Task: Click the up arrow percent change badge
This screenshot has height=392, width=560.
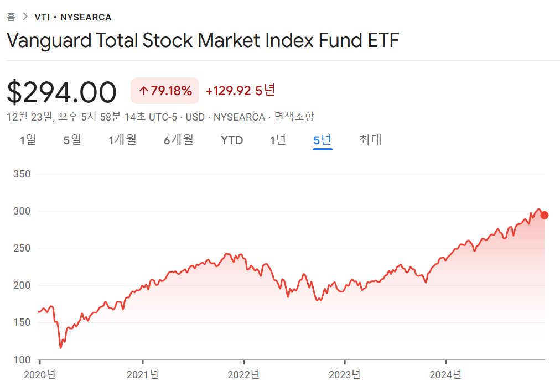Action: (x=165, y=91)
